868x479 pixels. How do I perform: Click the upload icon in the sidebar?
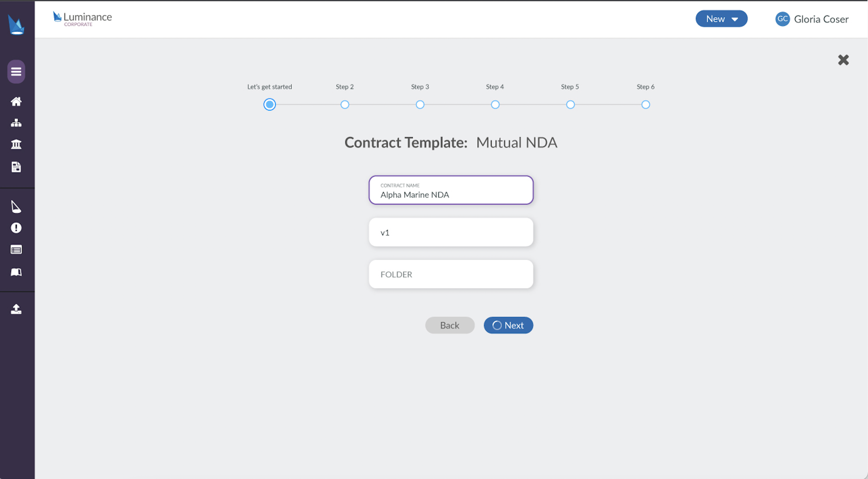[16, 309]
